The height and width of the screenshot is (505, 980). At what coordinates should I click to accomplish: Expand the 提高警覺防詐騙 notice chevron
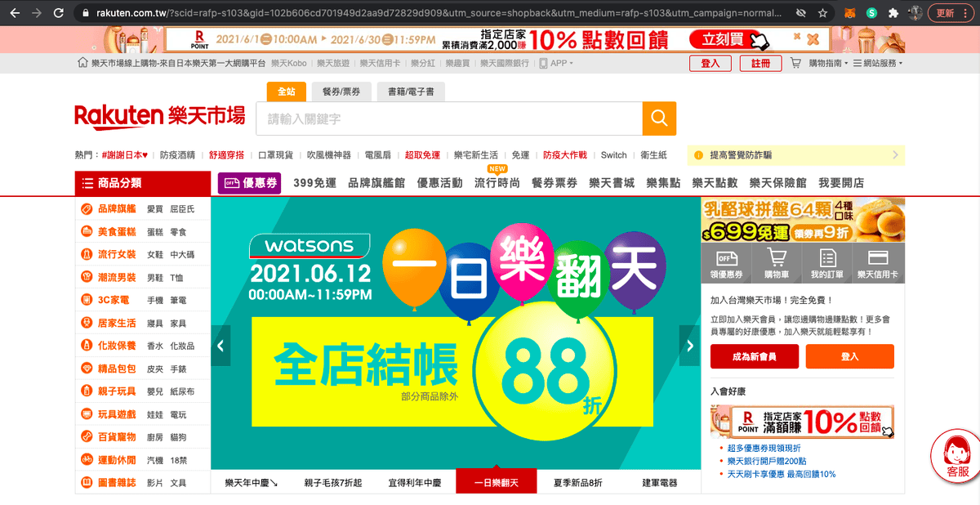pos(896,154)
